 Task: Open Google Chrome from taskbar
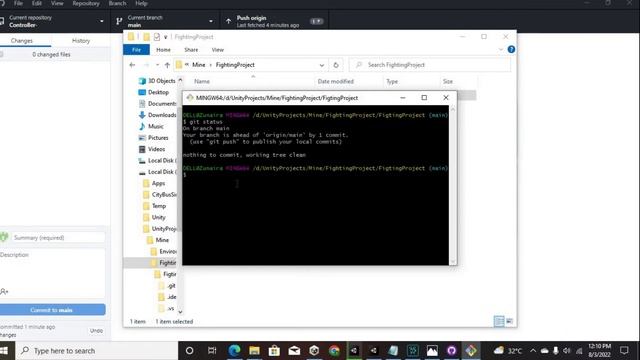click(334, 351)
